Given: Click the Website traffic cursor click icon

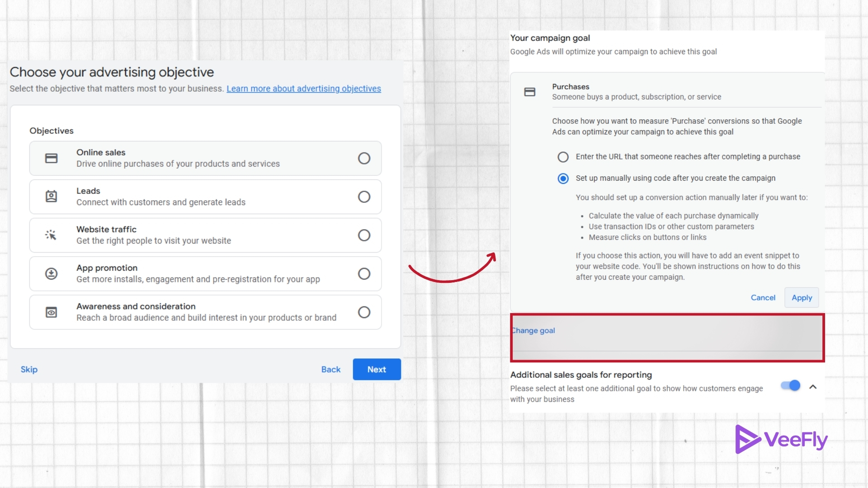Looking at the screenshot, I should 51,235.
